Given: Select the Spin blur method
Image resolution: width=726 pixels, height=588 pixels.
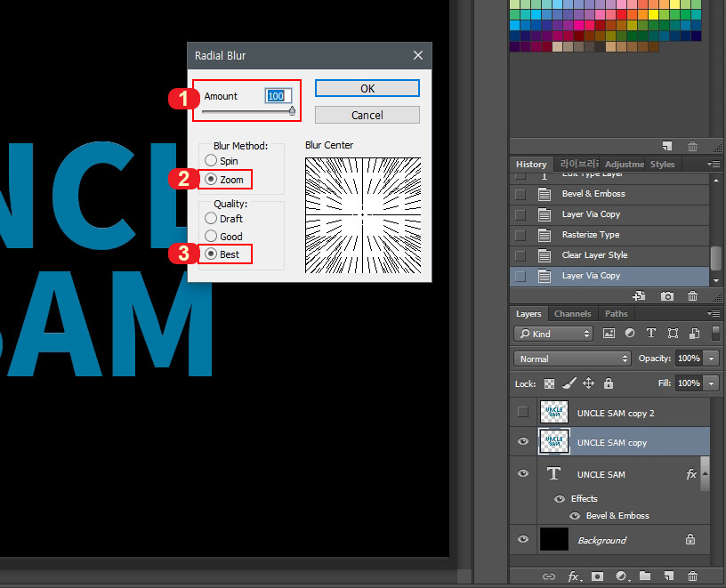Looking at the screenshot, I should pos(222,161).
